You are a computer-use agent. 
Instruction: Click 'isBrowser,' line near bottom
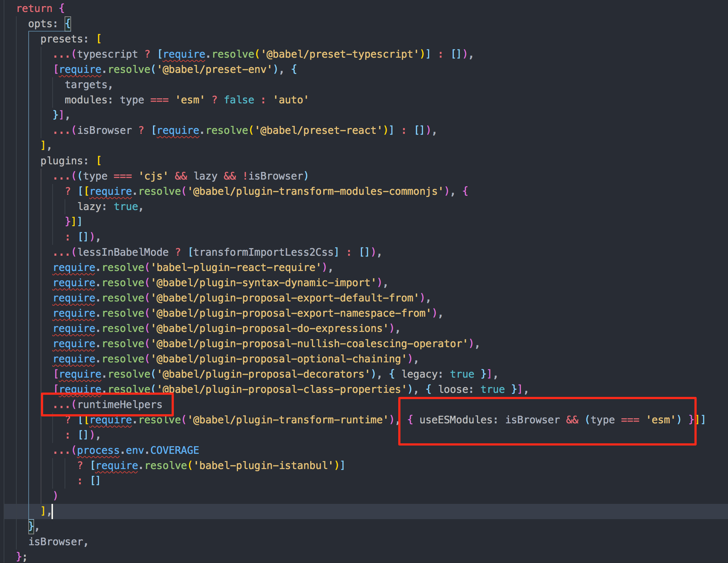(58, 542)
